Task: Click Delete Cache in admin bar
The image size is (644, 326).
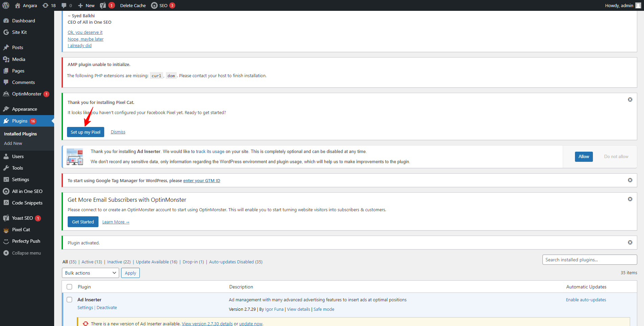Action: coord(133,5)
